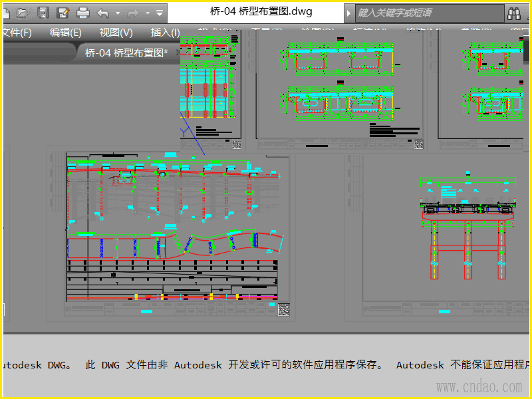Expand the Redo history dropdown arrow
This screenshot has height=399, width=532.
(x=148, y=13)
